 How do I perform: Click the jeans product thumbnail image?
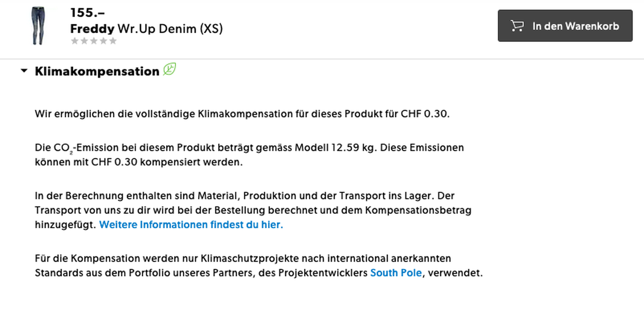[x=38, y=26]
